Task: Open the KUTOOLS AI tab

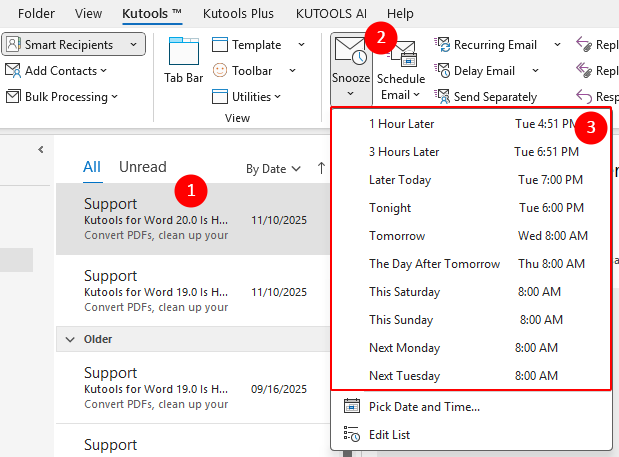Action: point(331,13)
